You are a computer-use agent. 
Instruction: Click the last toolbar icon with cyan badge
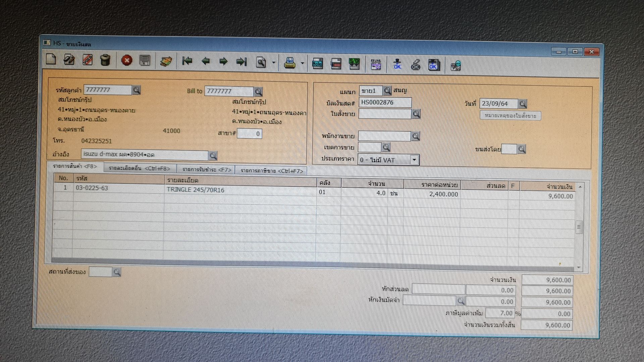point(455,66)
